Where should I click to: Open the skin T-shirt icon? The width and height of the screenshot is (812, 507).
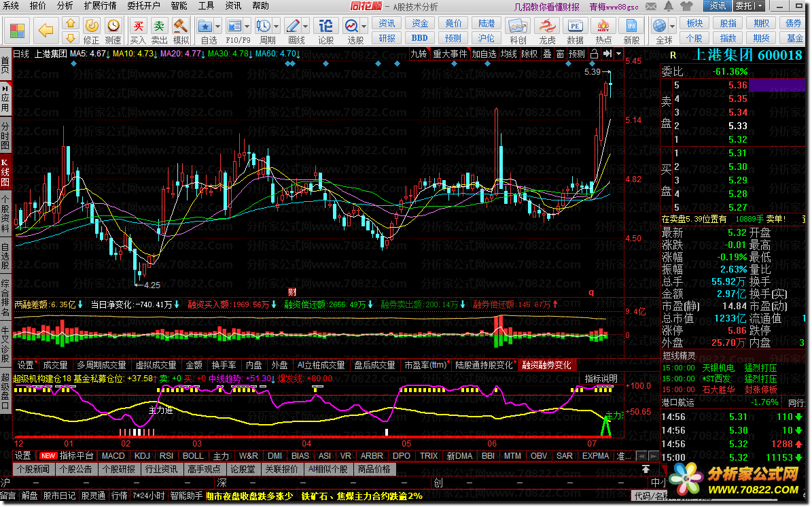point(686,6)
